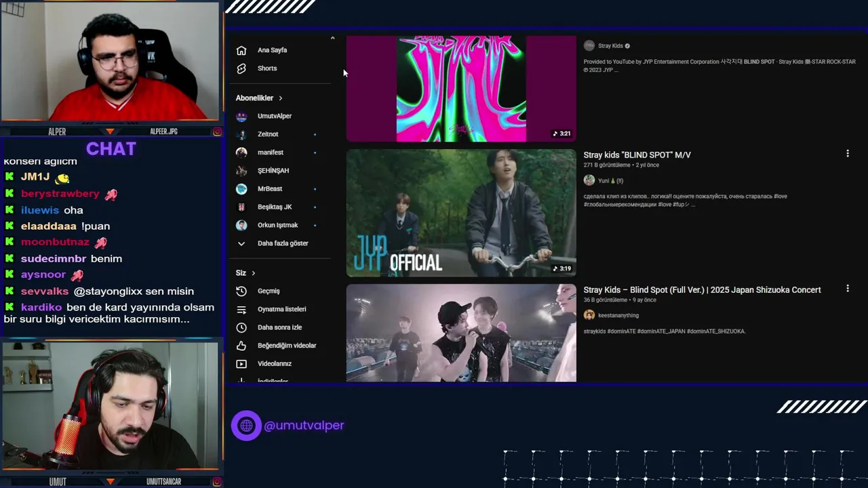The width and height of the screenshot is (868, 488).
Task: Open Orkun Işıtmak channel avatar
Action: [241, 225]
